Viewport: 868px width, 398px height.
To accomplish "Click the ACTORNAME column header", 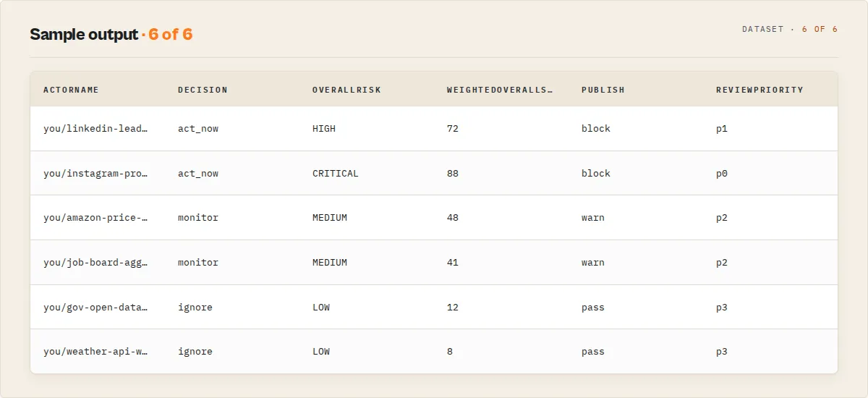I will (71, 90).
